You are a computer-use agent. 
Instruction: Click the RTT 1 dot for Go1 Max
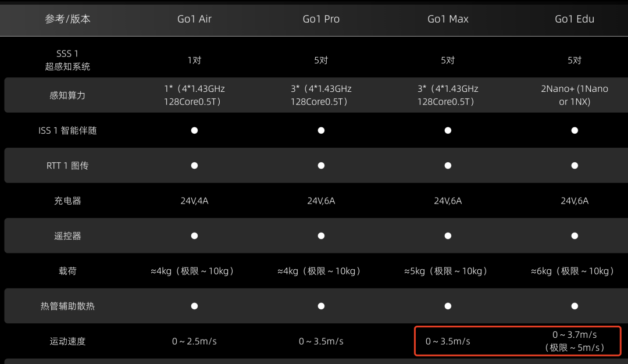coord(448,165)
